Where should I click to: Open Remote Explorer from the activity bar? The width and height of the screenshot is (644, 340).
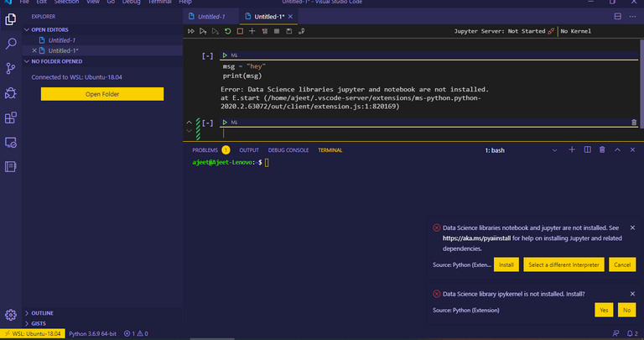pos(11,144)
